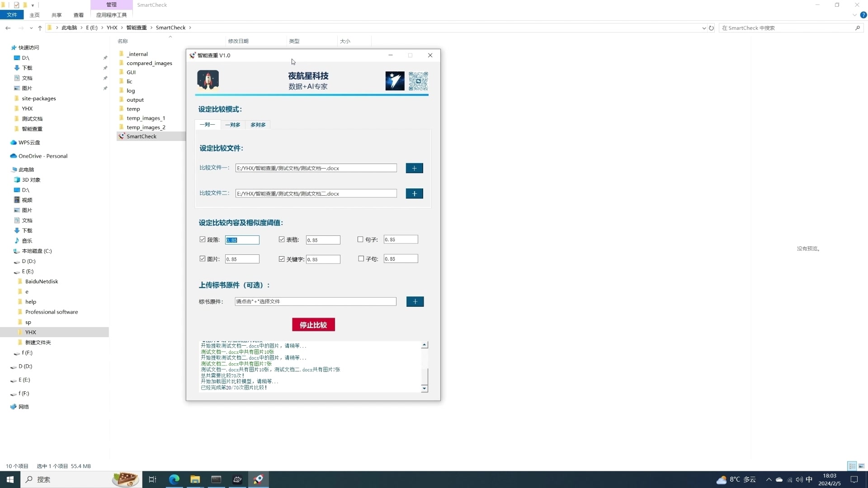This screenshot has width=868, height=488.
Task: Select the 一对多 comparison tab
Action: pos(233,125)
